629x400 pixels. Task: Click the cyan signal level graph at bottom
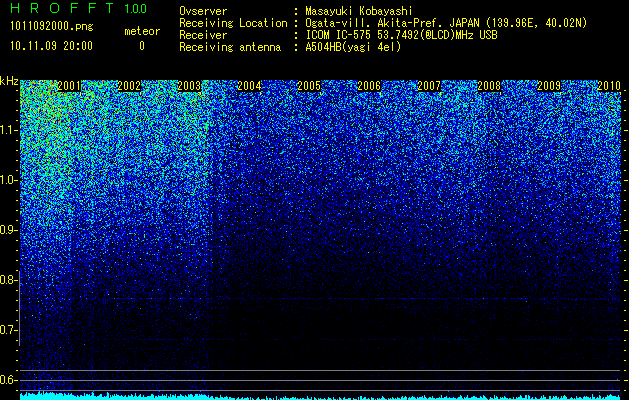click(x=320, y=396)
